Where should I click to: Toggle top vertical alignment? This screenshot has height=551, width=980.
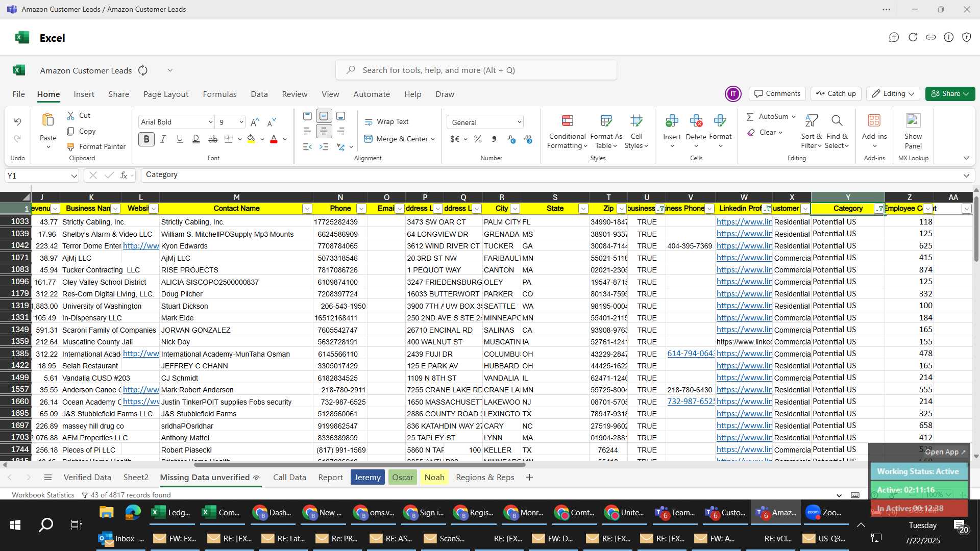307,116
